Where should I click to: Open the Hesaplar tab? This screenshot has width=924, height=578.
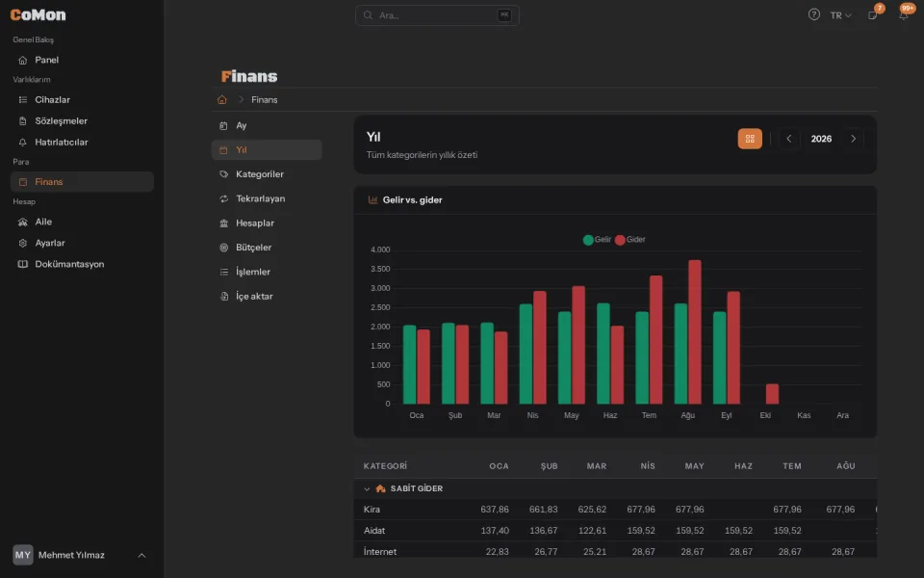[267, 223]
